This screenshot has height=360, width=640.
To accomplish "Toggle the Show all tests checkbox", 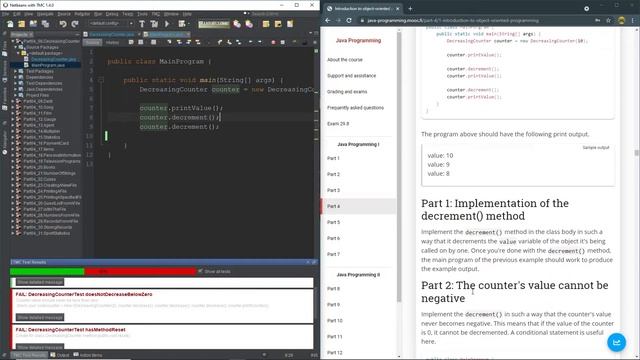I will (200, 271).
